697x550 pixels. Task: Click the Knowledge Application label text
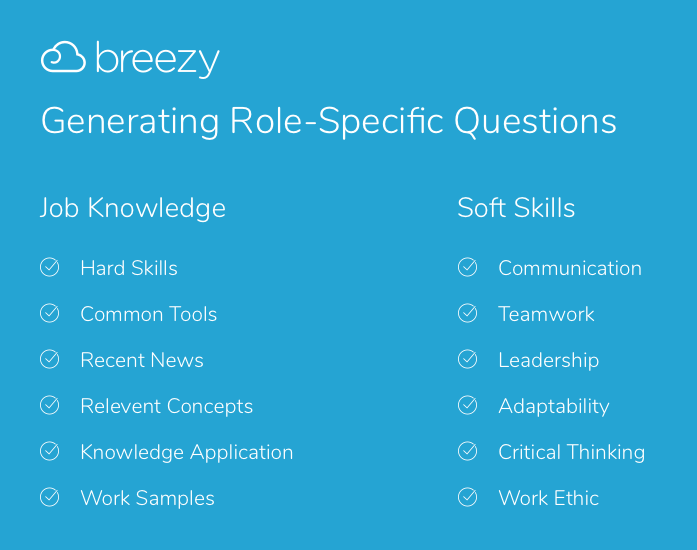click(x=187, y=453)
